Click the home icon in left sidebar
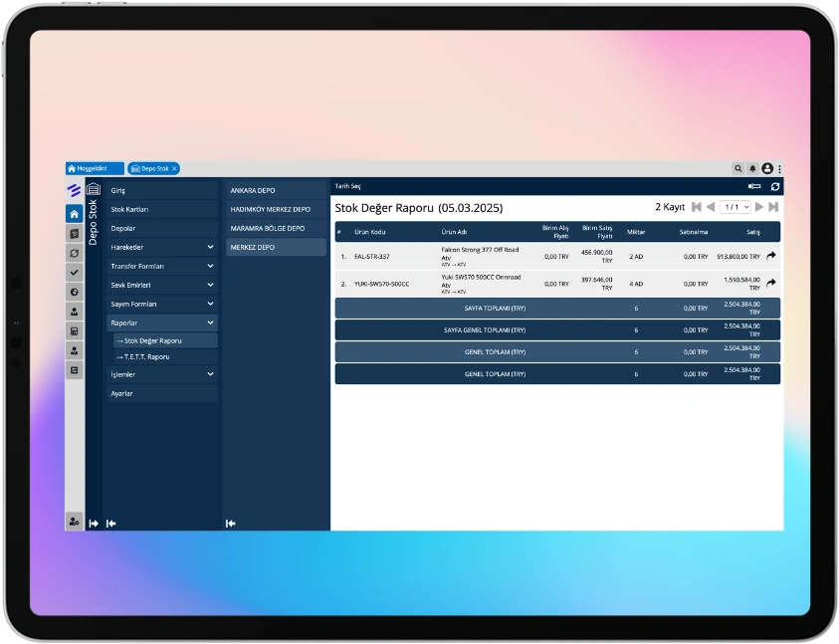The height and width of the screenshot is (644, 839). tap(74, 214)
